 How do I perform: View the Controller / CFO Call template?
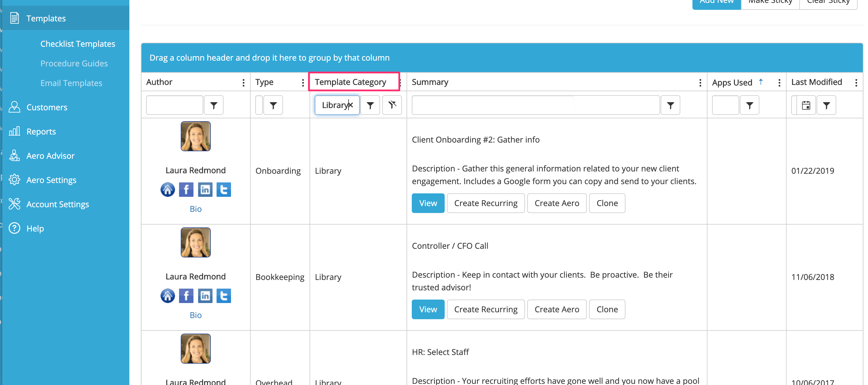(428, 309)
